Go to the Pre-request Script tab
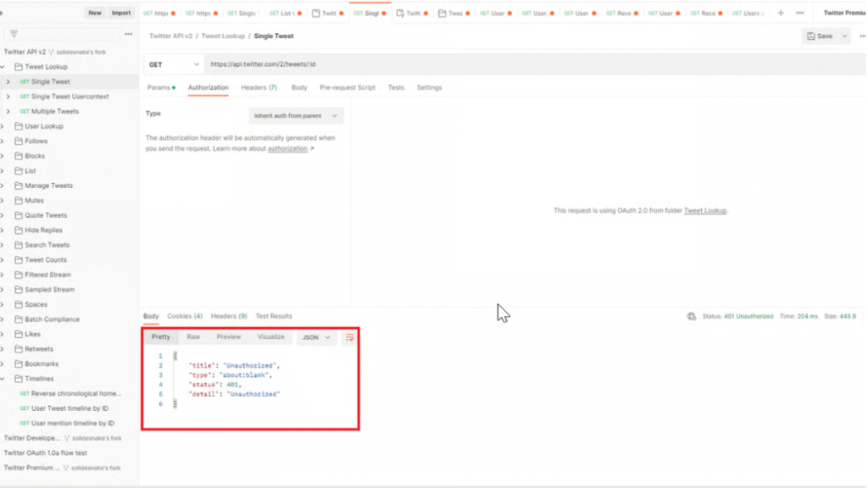The width and height of the screenshot is (868, 488). 347,87
